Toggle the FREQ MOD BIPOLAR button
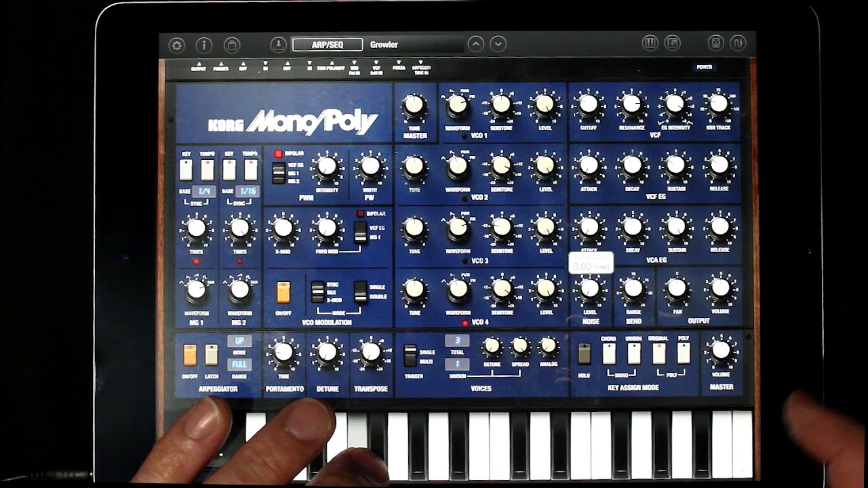The height and width of the screenshot is (488, 868). [360, 213]
